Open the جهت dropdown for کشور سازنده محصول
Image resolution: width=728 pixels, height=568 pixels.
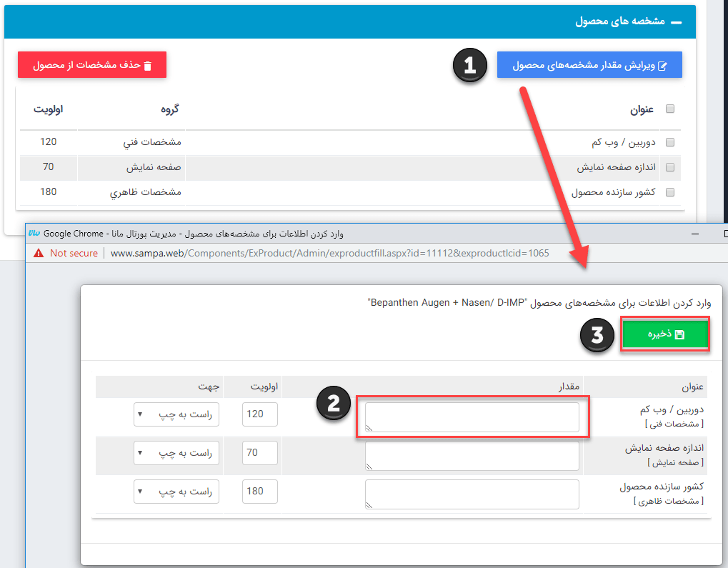point(176,491)
